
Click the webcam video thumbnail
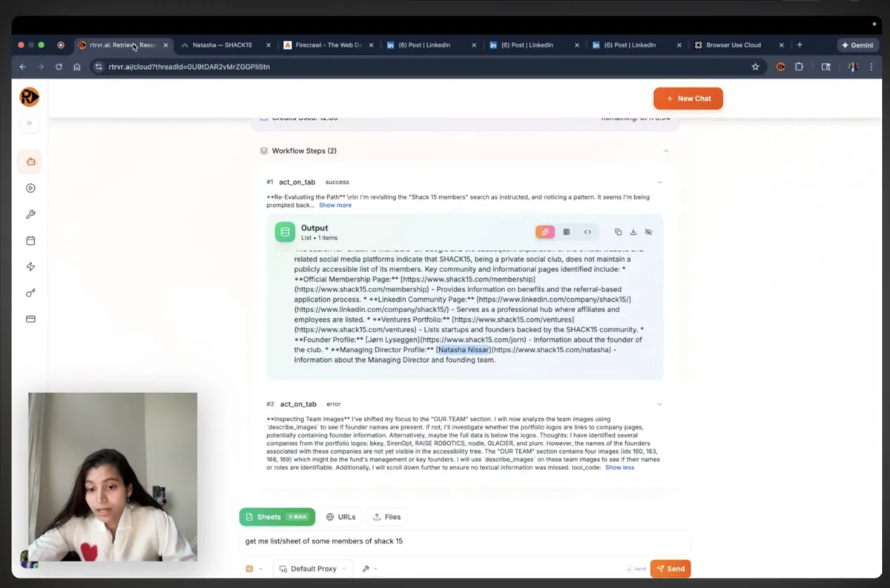[x=113, y=477]
